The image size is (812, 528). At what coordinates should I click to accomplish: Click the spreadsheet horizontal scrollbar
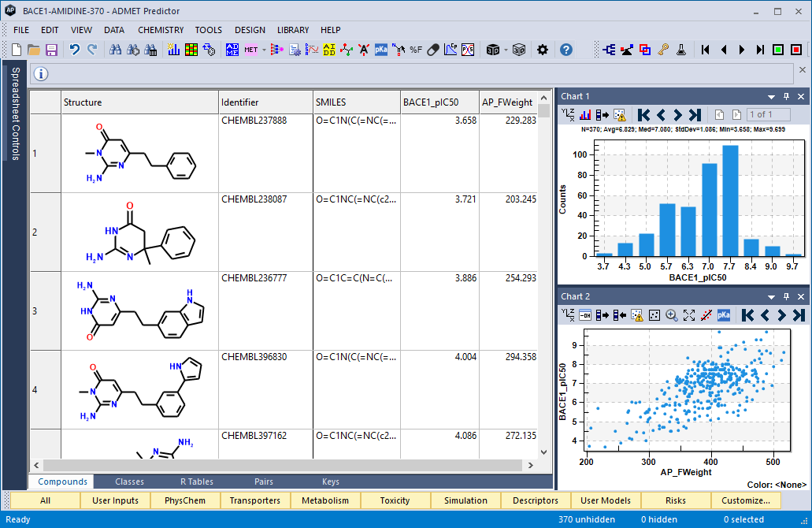click(283, 465)
